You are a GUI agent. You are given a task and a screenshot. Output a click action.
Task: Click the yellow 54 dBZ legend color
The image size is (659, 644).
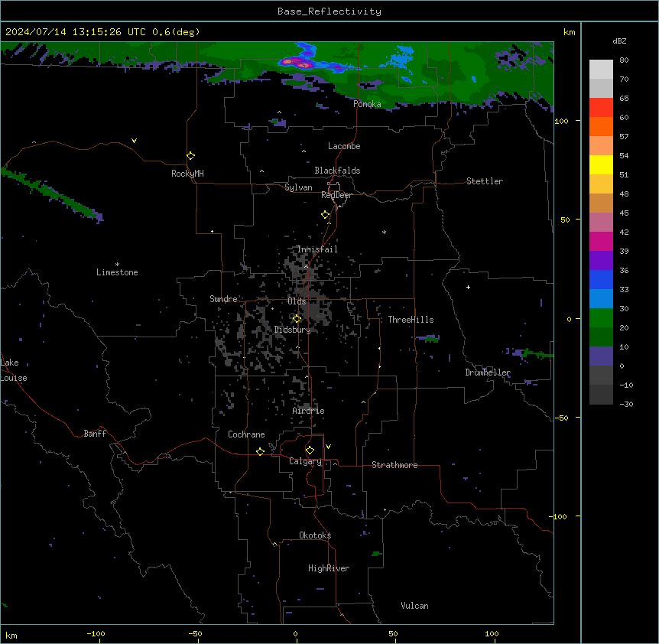point(601,164)
